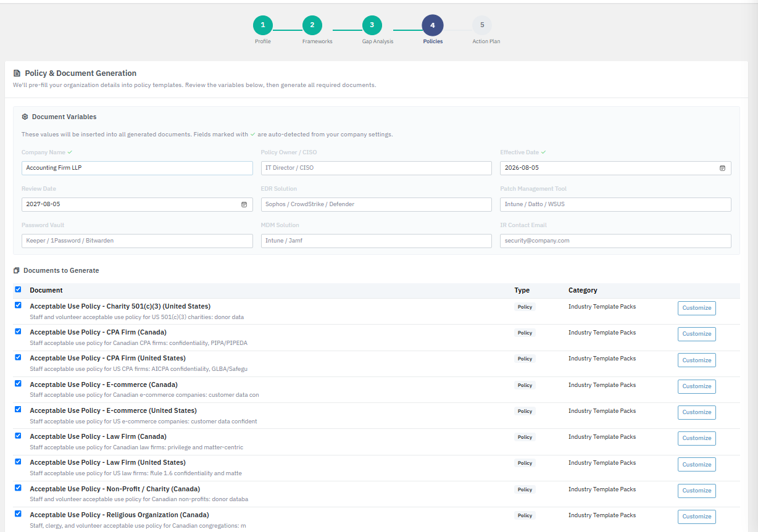Image resolution: width=758 pixels, height=532 pixels.
Task: Focus the MDM Solution field
Action: pyautogui.click(x=377, y=241)
